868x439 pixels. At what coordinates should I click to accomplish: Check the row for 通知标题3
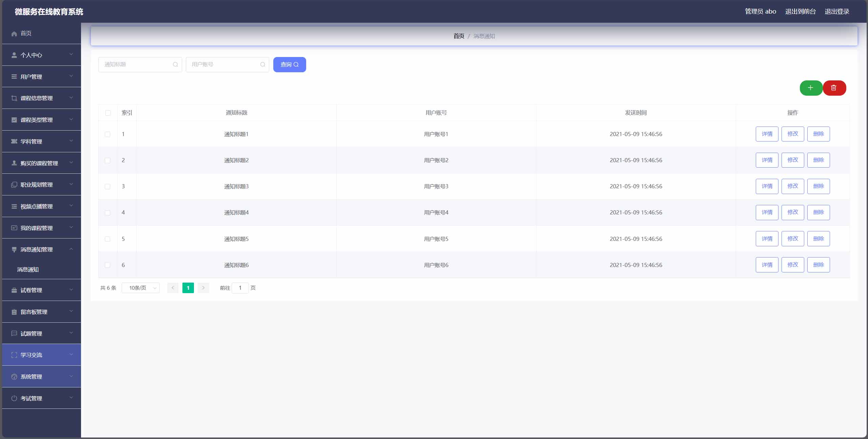pos(107,187)
